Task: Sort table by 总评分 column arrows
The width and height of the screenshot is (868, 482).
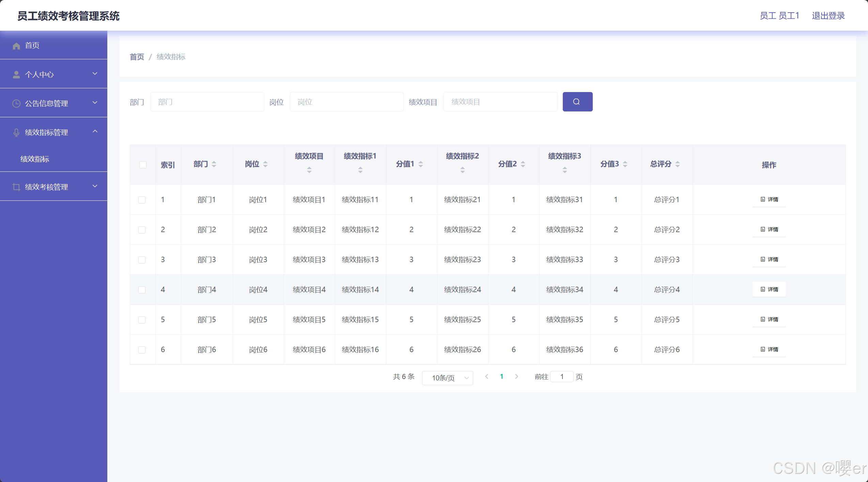Action: (677, 164)
